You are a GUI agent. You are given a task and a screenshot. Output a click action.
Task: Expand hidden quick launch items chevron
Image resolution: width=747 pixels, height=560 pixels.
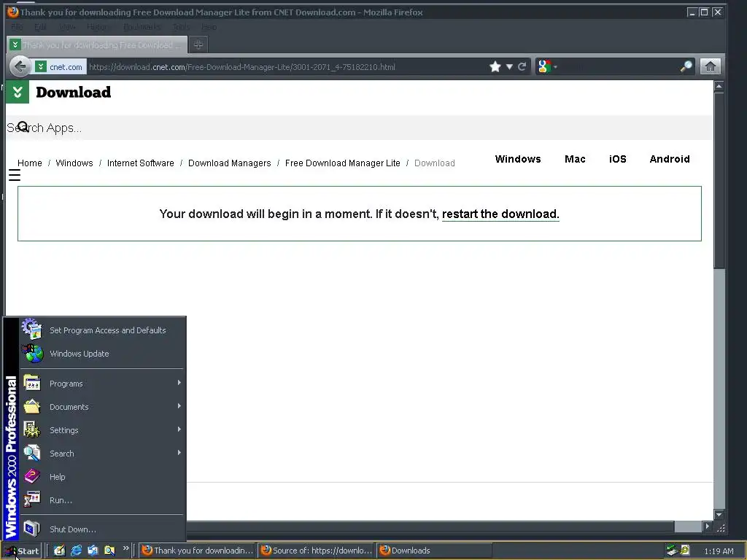(125, 548)
